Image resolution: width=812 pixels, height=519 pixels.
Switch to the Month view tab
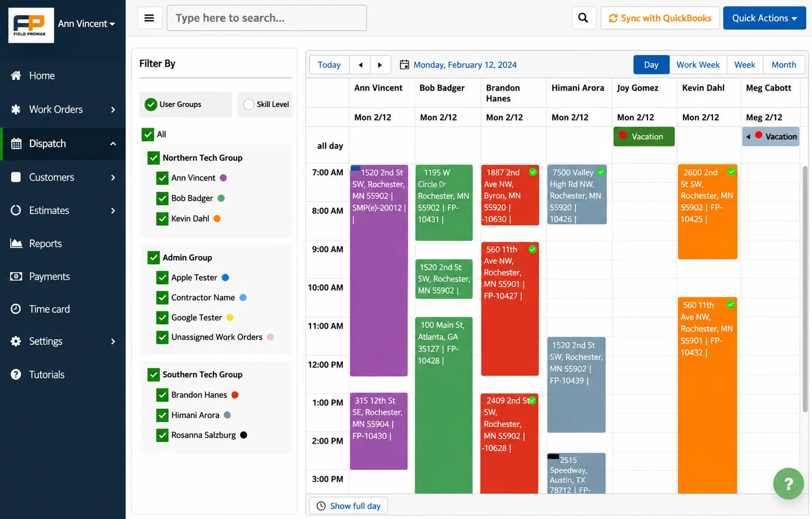coord(784,65)
